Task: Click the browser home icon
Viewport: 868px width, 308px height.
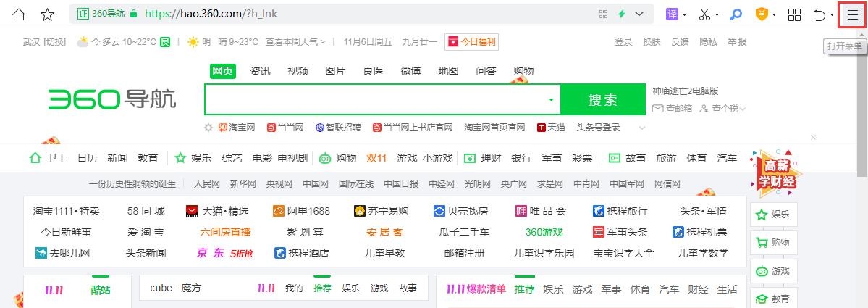Action: pos(19,14)
